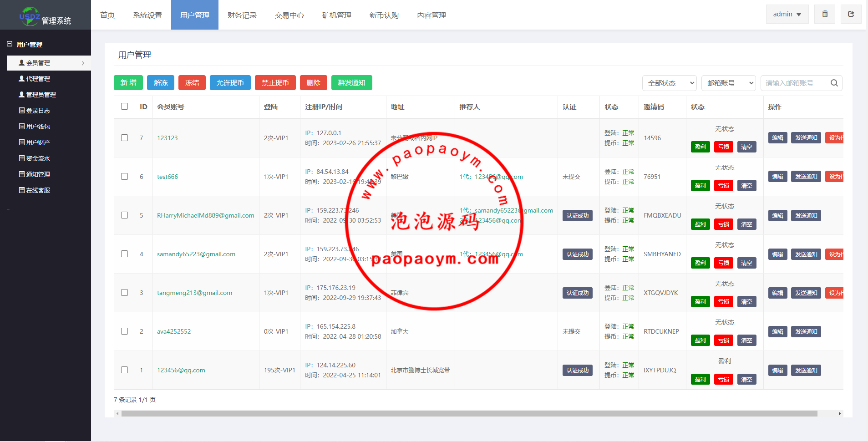Open 新币认购 menu

click(384, 15)
